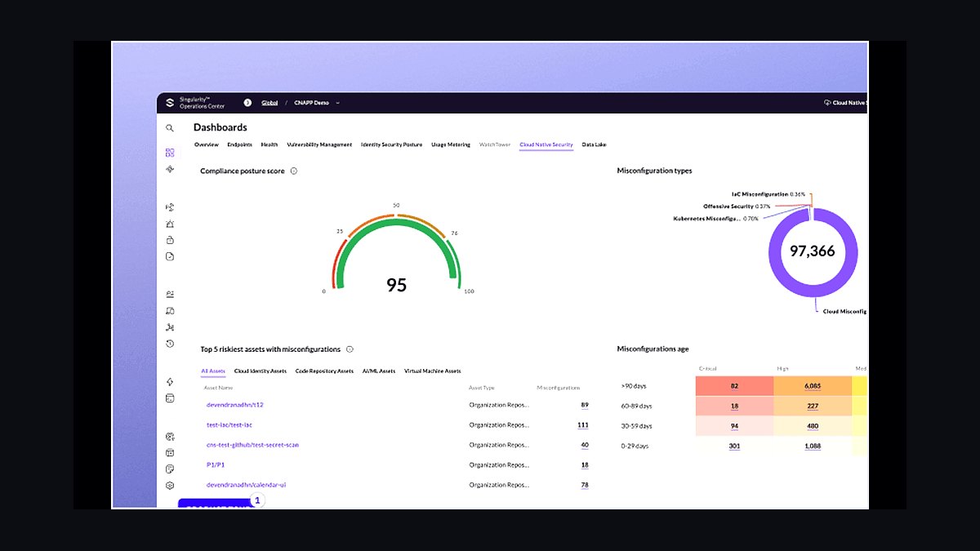Viewport: 980px width, 551px height.
Task: Open the settings gear in the sidebar
Action: point(170,485)
